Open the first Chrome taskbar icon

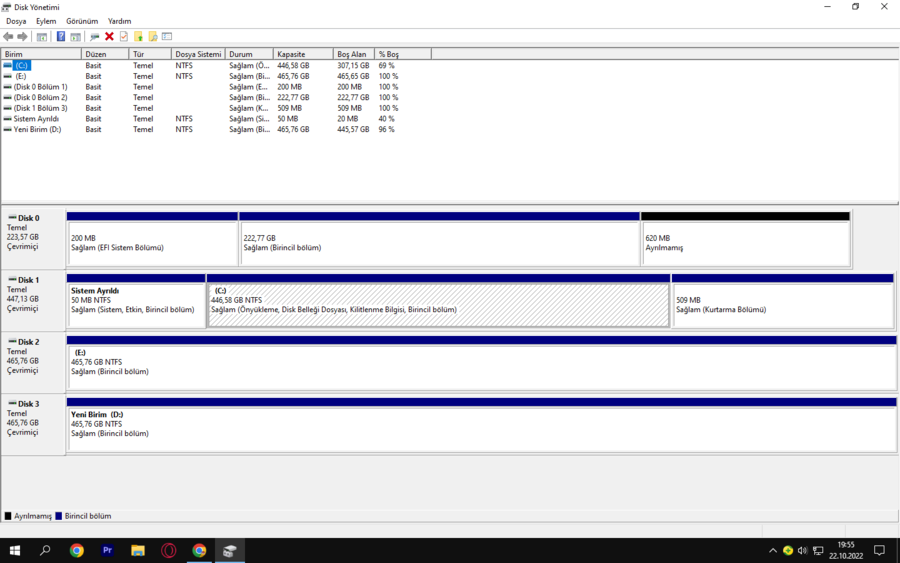click(x=76, y=551)
